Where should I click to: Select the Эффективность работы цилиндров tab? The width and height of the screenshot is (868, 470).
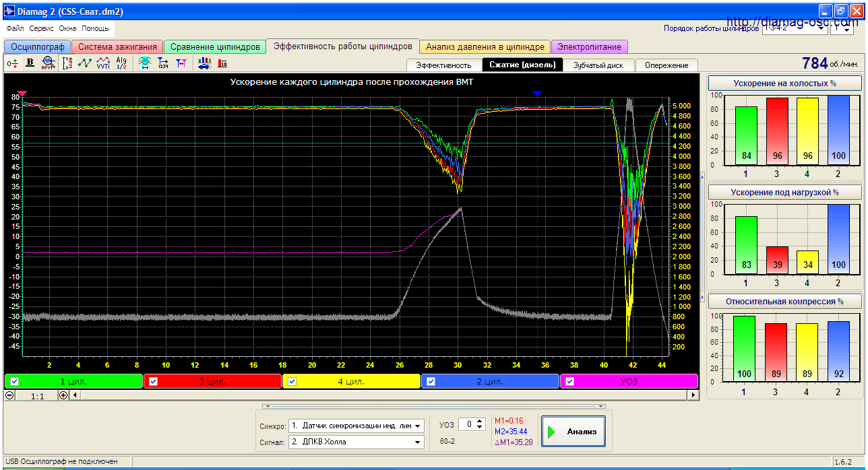coord(342,46)
